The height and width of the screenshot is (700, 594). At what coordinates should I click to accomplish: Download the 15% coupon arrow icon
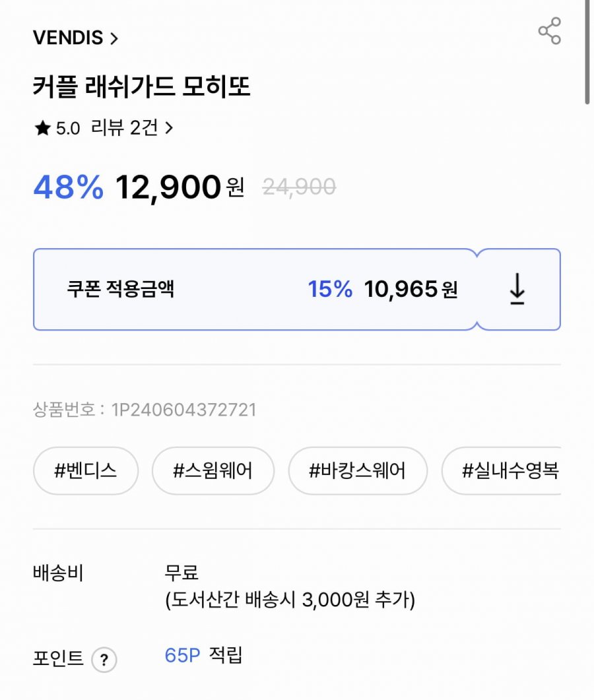(x=517, y=289)
